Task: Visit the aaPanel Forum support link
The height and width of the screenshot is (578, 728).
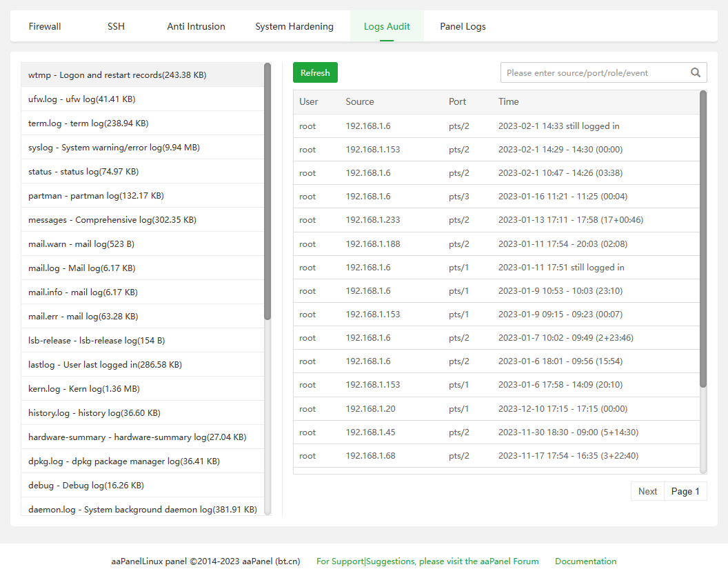Action: (x=427, y=561)
